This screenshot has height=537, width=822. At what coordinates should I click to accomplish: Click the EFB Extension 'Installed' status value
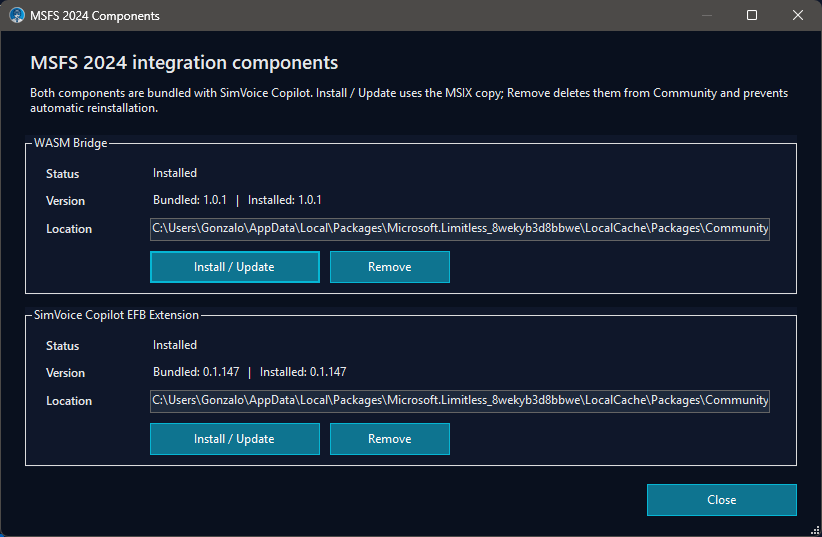click(175, 345)
